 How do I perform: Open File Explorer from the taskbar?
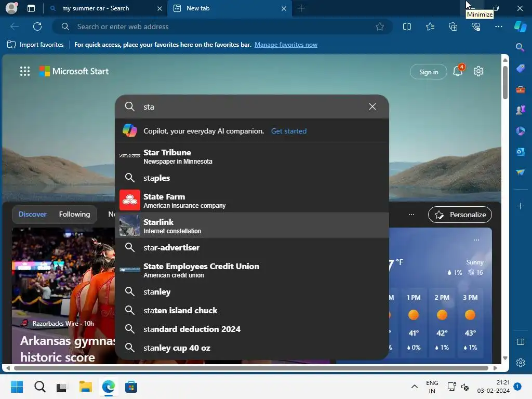tap(86, 387)
